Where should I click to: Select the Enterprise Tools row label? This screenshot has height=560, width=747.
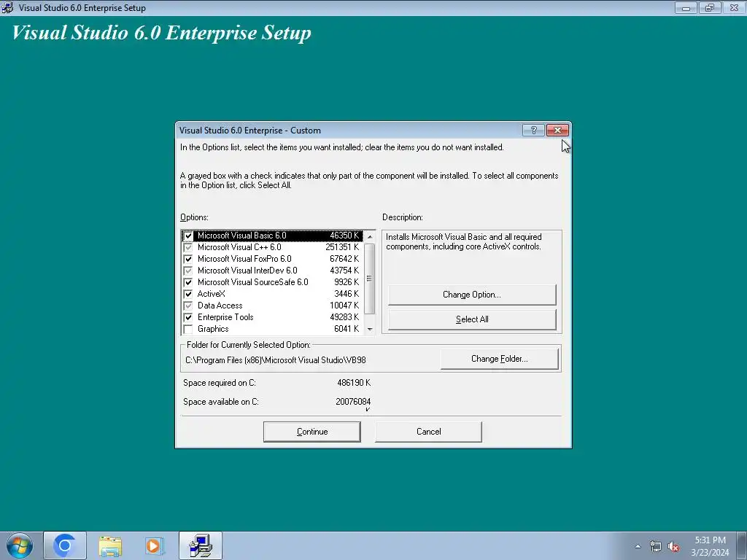coord(225,317)
